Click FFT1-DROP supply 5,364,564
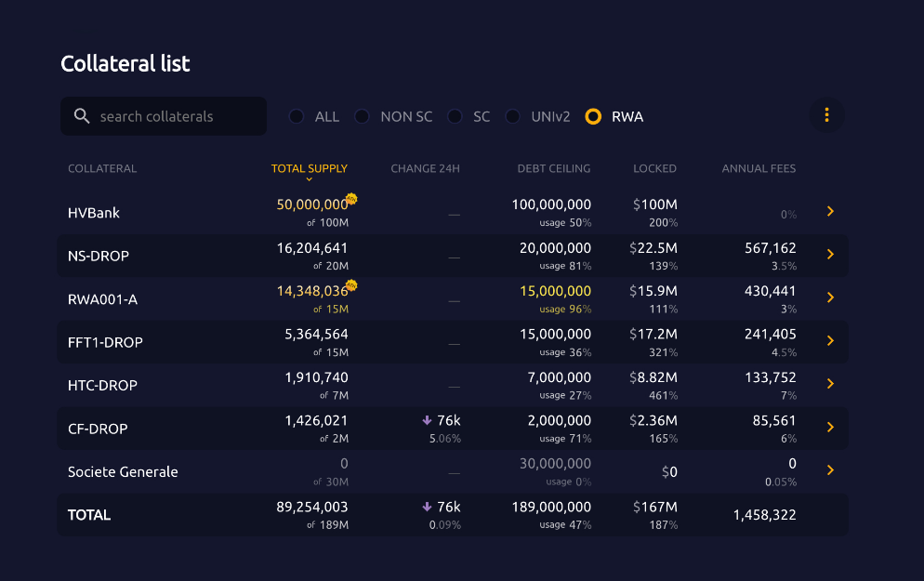Image resolution: width=924 pixels, height=581 pixels. coord(316,334)
